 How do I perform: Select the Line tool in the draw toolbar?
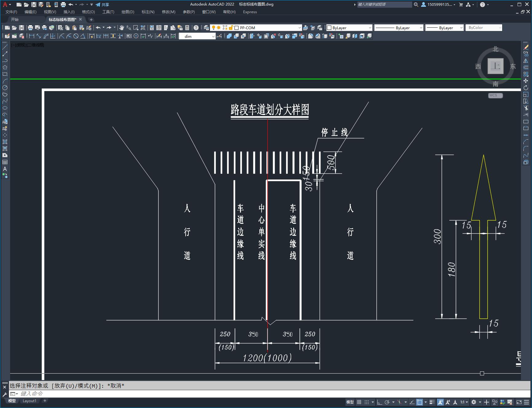(5, 47)
